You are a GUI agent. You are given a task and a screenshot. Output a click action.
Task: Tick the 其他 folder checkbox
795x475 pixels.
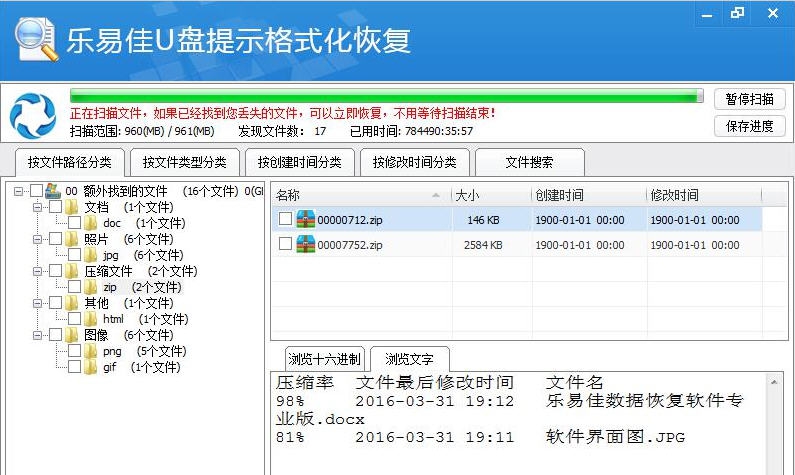point(55,303)
